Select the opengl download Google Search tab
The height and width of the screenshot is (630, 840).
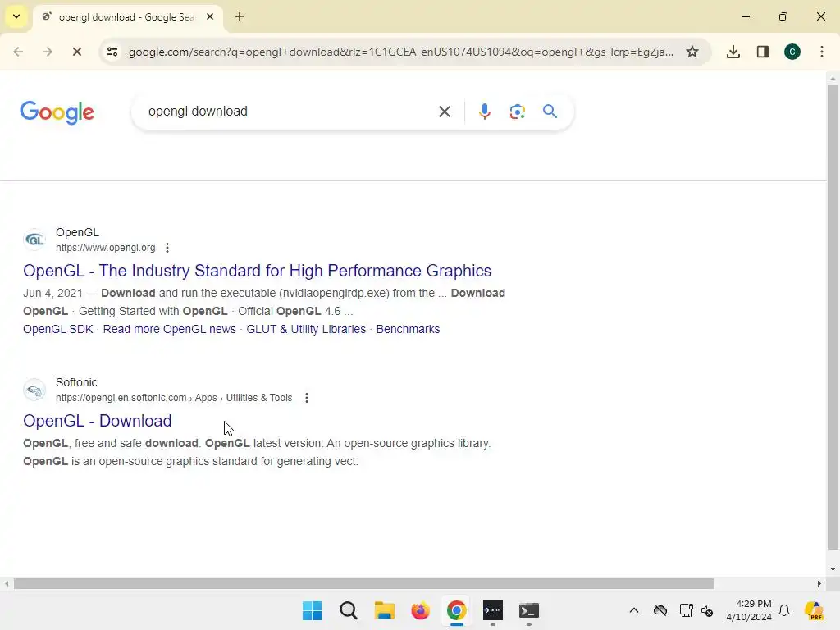click(126, 17)
